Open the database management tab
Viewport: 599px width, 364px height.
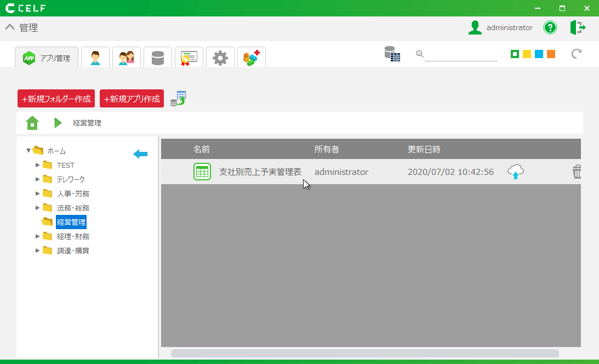(158, 58)
